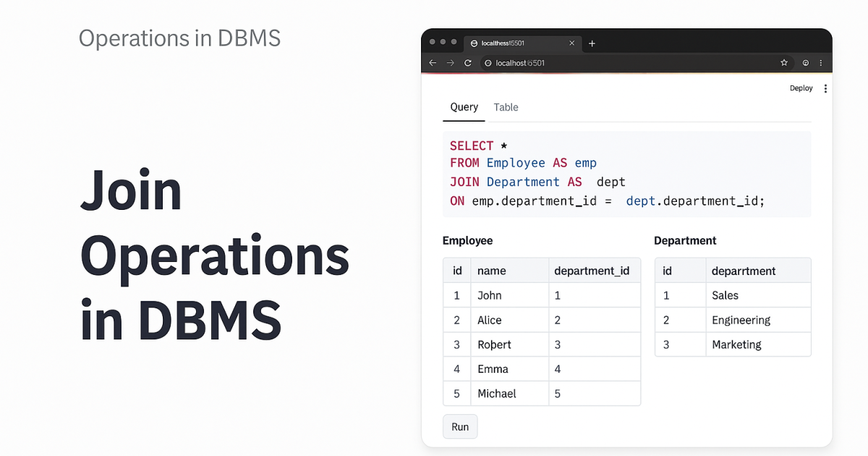
Task: Run the SQL join query
Action: click(460, 426)
